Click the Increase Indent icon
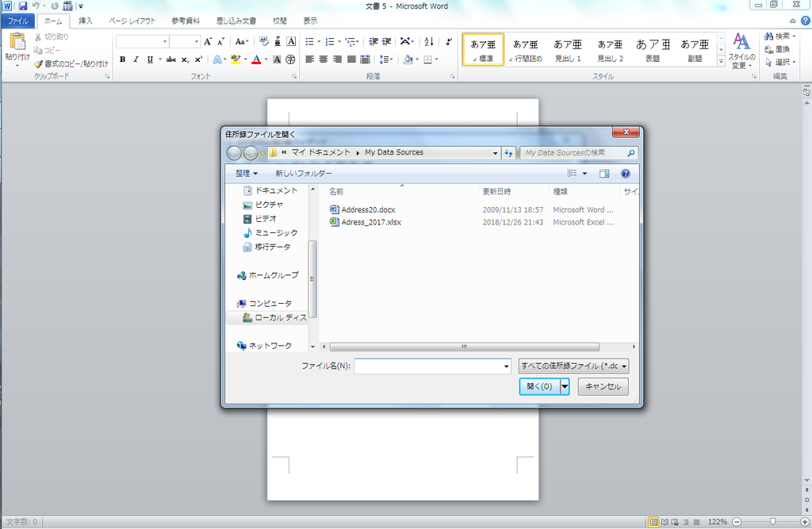This screenshot has width=812, height=529. tap(387, 41)
